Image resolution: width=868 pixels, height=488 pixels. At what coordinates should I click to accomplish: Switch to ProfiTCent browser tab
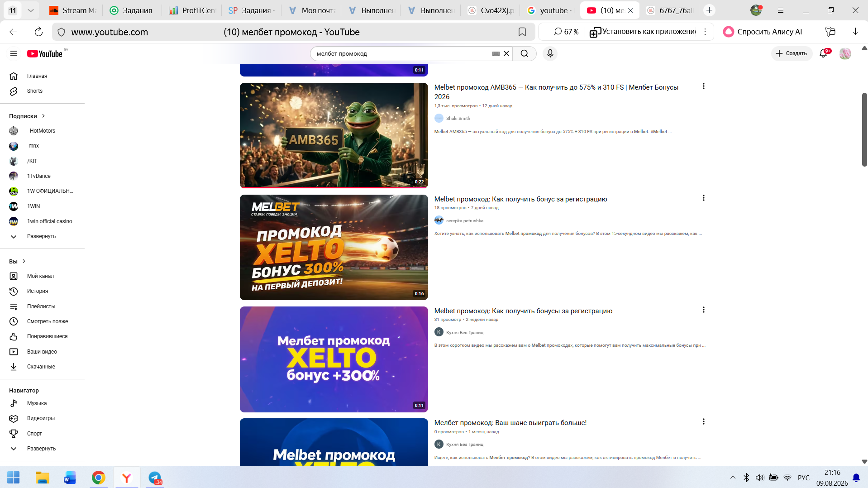[192, 10]
